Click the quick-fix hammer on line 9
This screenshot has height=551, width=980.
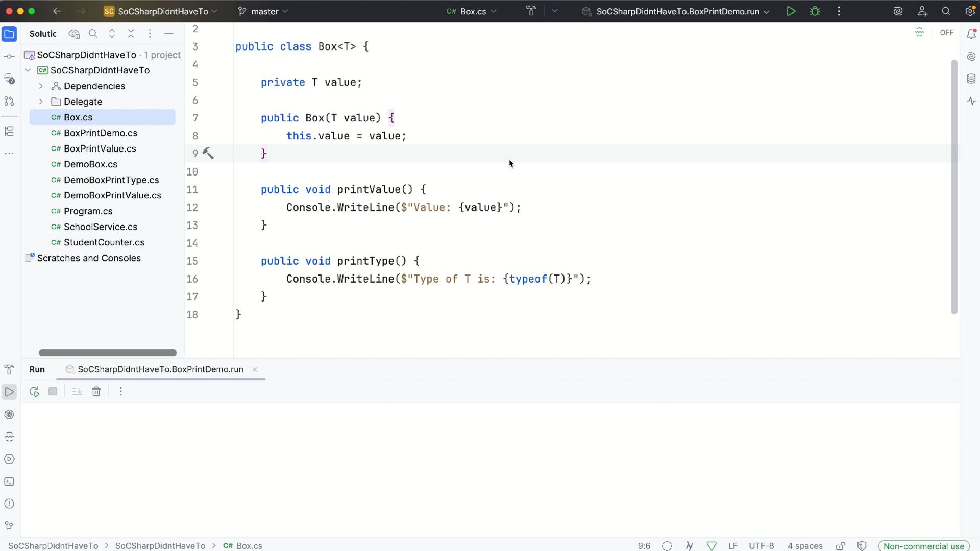tap(208, 153)
